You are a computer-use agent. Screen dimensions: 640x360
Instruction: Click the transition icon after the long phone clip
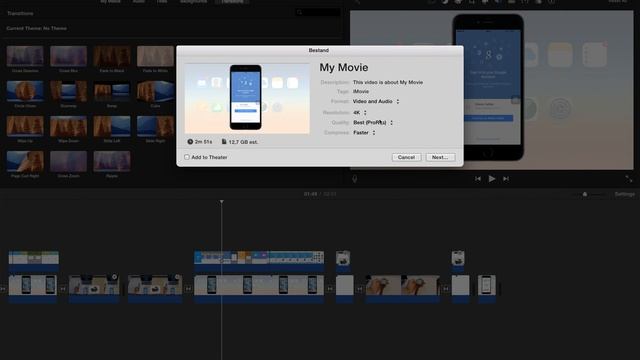tap(330, 289)
